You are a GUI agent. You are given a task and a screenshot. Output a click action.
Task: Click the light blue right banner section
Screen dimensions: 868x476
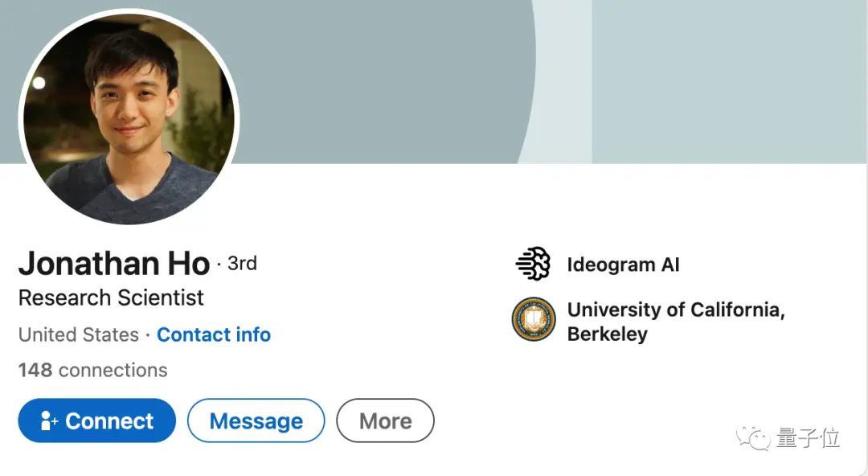click(730, 81)
